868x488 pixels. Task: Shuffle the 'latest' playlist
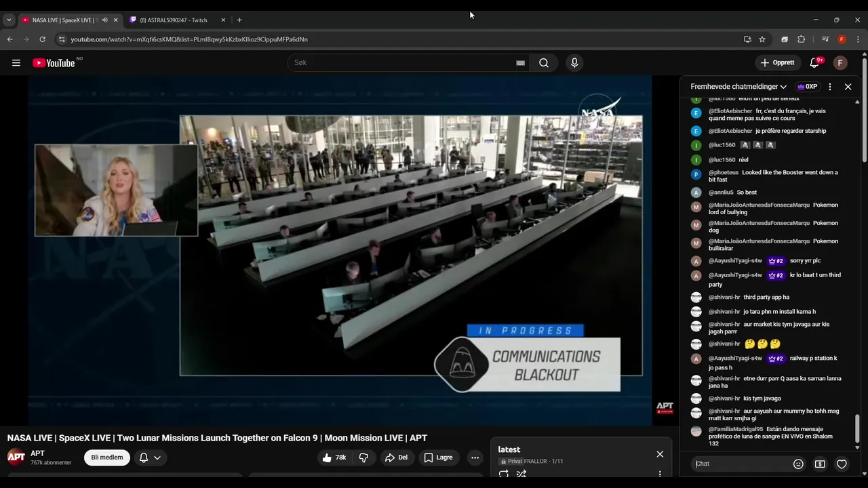[x=521, y=474]
